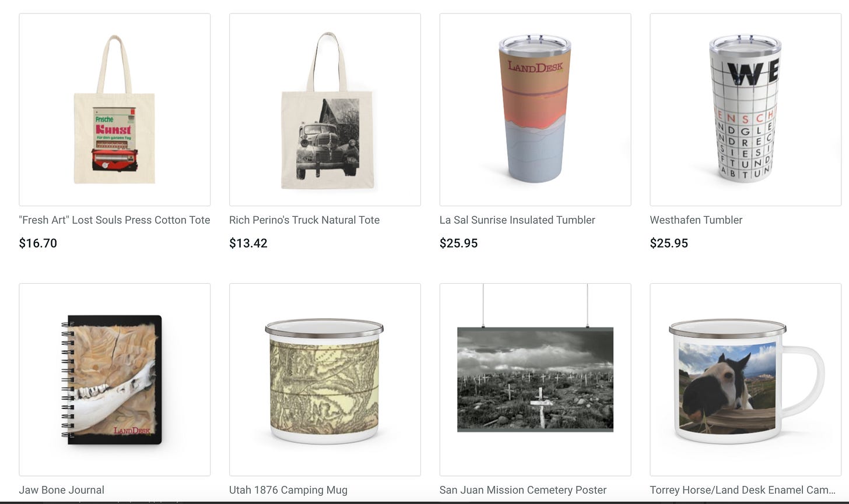Open the Fresh Art cotton tote image

click(x=115, y=110)
